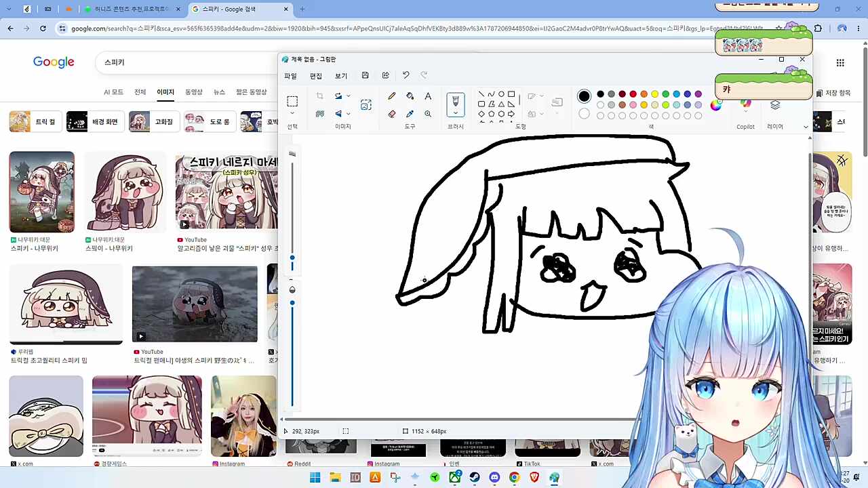Switch to the AI 모드 tab
This screenshot has width=868, height=488.
tap(113, 92)
